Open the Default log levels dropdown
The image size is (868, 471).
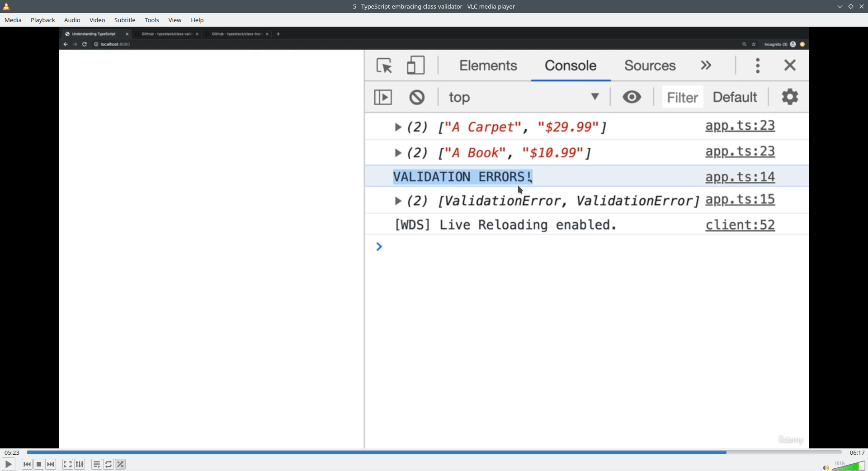click(735, 97)
